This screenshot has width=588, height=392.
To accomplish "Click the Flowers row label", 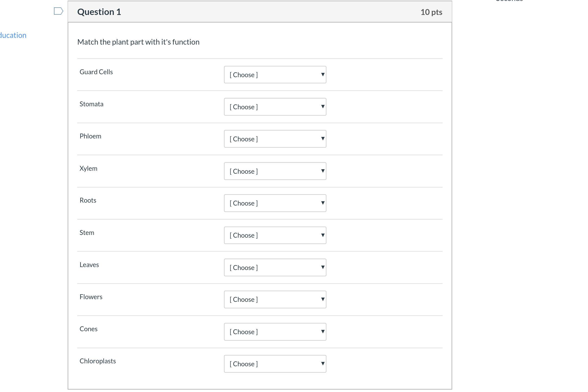I will pyautogui.click(x=91, y=297).
